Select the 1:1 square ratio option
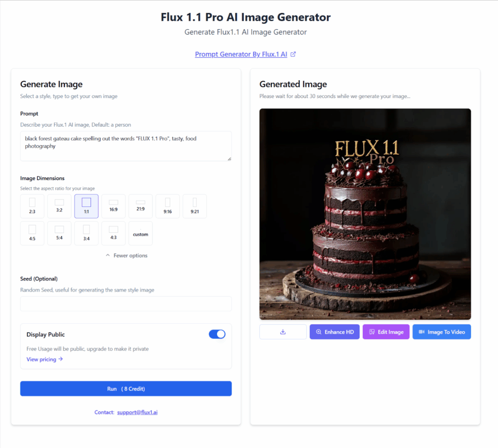The width and height of the screenshot is (498, 448). 87,206
